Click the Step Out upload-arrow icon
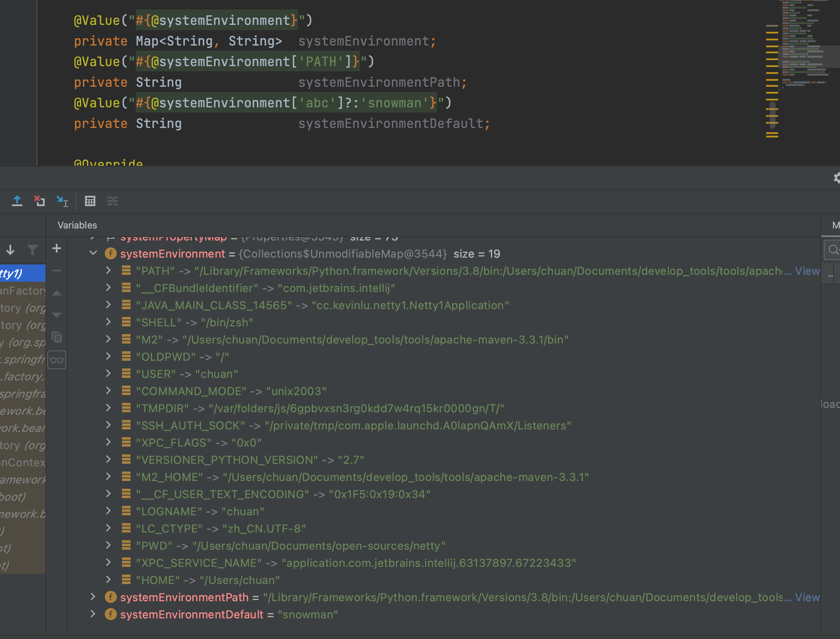Screen dimensions: 840x639 pyautogui.click(x=17, y=201)
